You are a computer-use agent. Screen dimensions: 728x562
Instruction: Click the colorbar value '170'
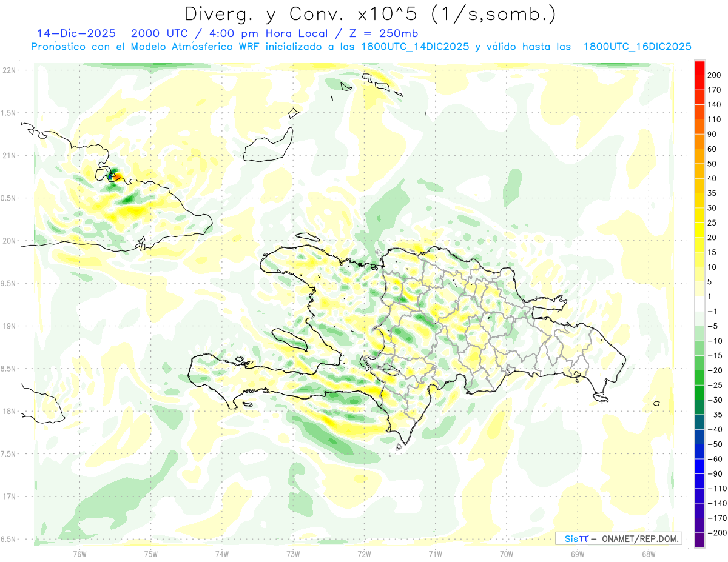click(715, 90)
